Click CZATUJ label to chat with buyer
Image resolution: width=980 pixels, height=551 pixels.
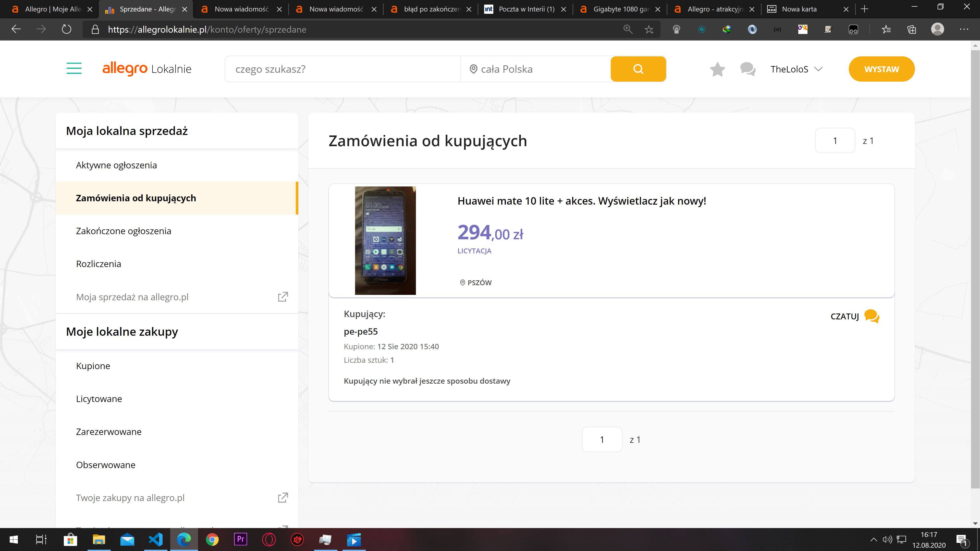coord(844,316)
